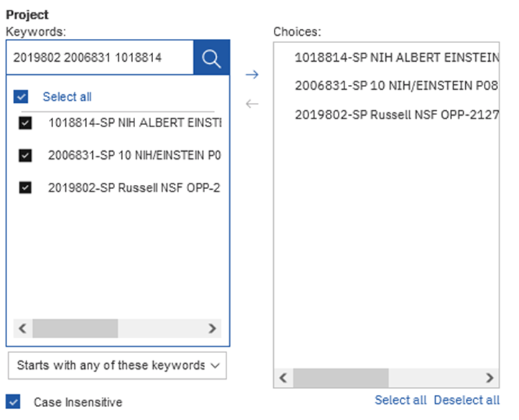Click the magnifier search icon
519x420 pixels.
[x=211, y=58]
